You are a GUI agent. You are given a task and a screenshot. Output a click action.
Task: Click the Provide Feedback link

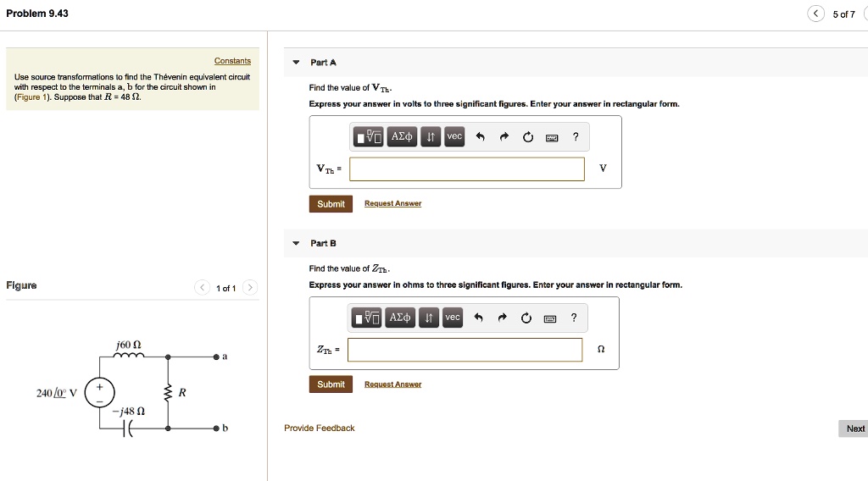point(320,428)
